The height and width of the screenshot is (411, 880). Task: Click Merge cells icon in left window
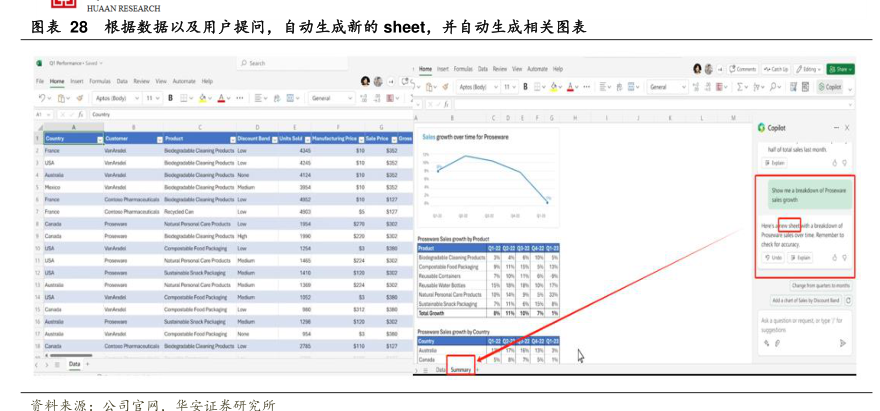tap(291, 98)
